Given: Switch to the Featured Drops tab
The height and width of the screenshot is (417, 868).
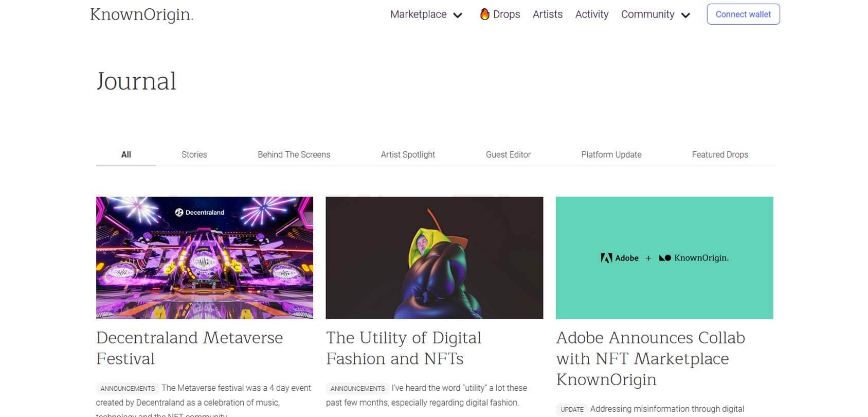Looking at the screenshot, I should click(x=720, y=154).
